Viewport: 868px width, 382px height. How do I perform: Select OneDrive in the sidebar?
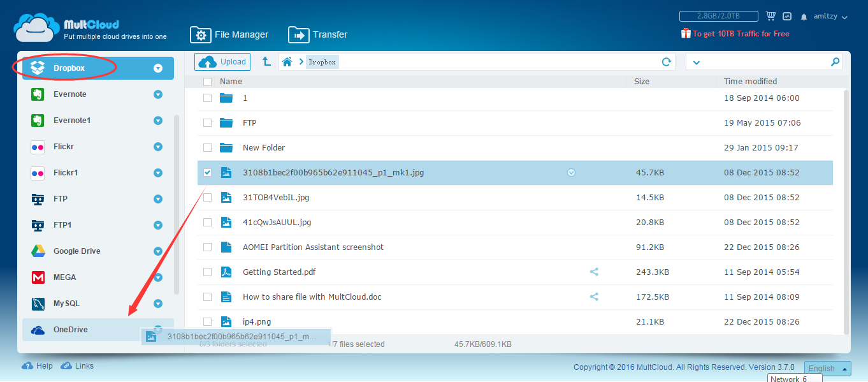coord(98,330)
